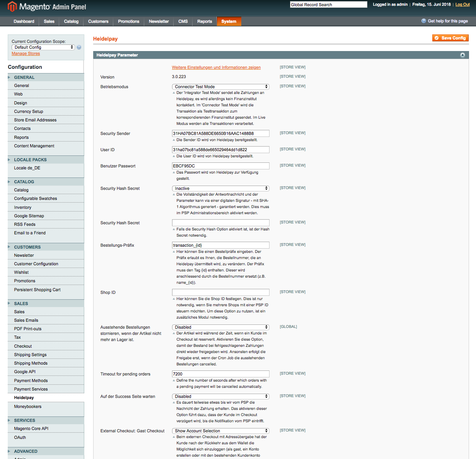Open Shipping Settings in the sidebar

point(46,355)
